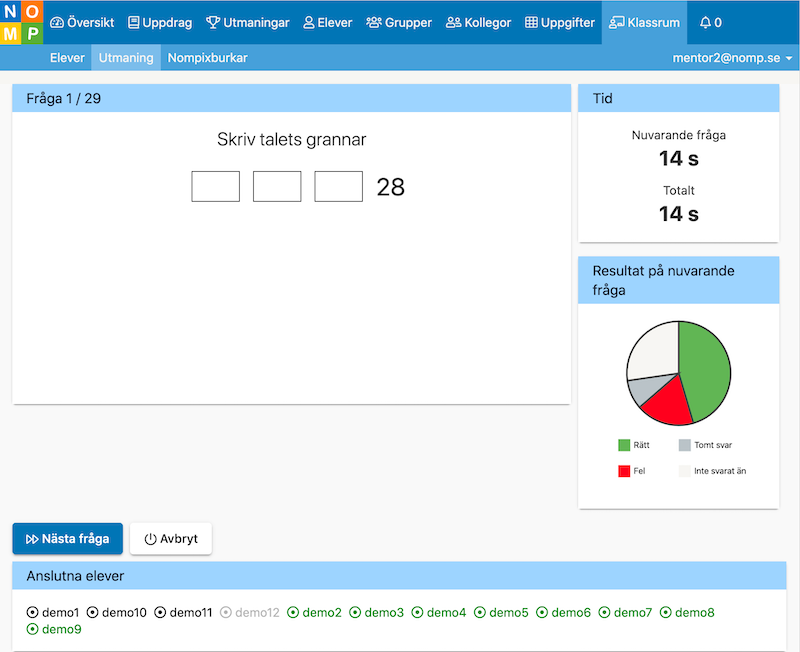800x652 pixels.
Task: Expand the mentor2@nomp.se account dropdown
Action: click(x=734, y=58)
